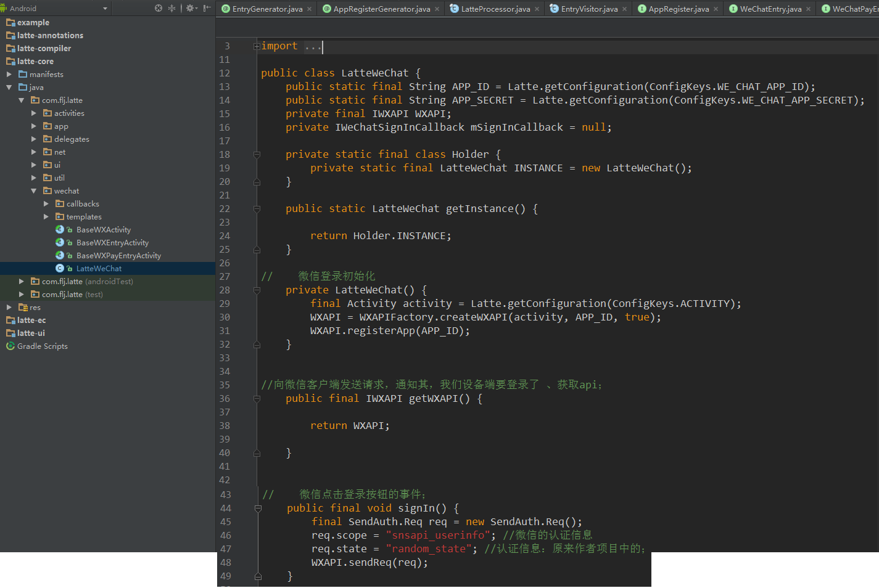This screenshot has width=879, height=588.
Task: Select the latte-ec module
Action: coord(31,320)
